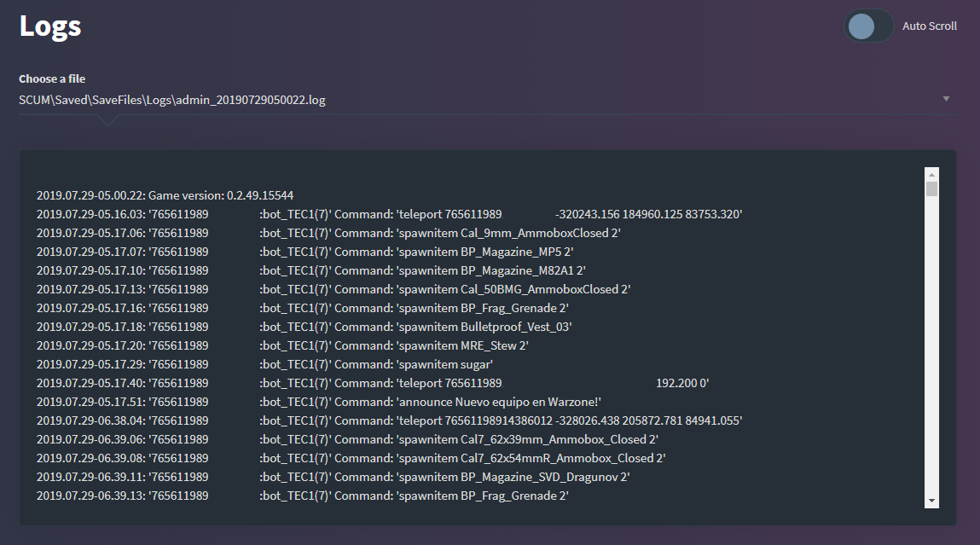This screenshot has width=980, height=545.
Task: Click the Auto Scroll label text
Action: click(x=930, y=26)
